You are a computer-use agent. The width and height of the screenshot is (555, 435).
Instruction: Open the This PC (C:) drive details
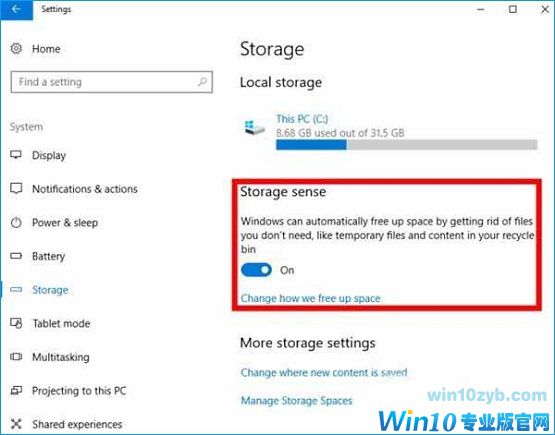pos(302,119)
